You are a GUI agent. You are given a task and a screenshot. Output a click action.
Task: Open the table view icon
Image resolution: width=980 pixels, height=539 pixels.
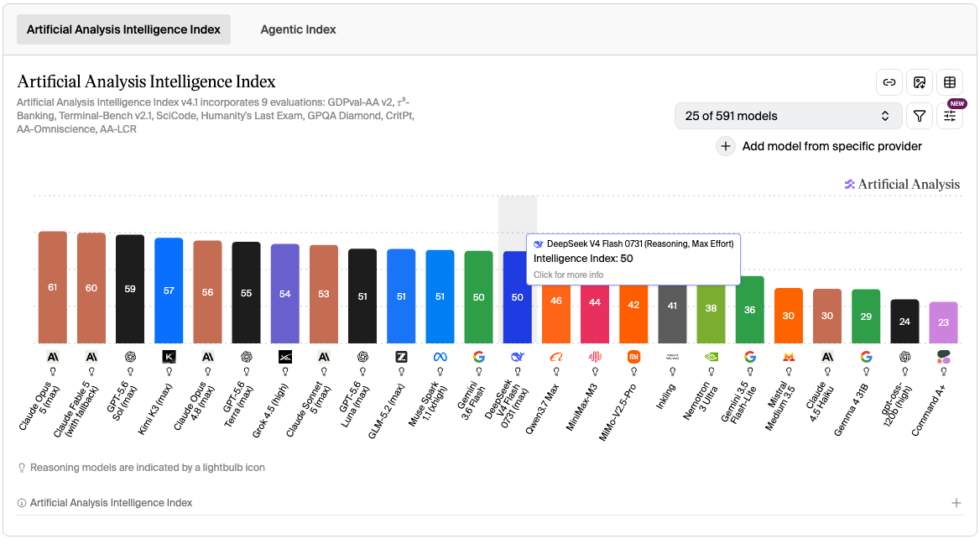950,82
